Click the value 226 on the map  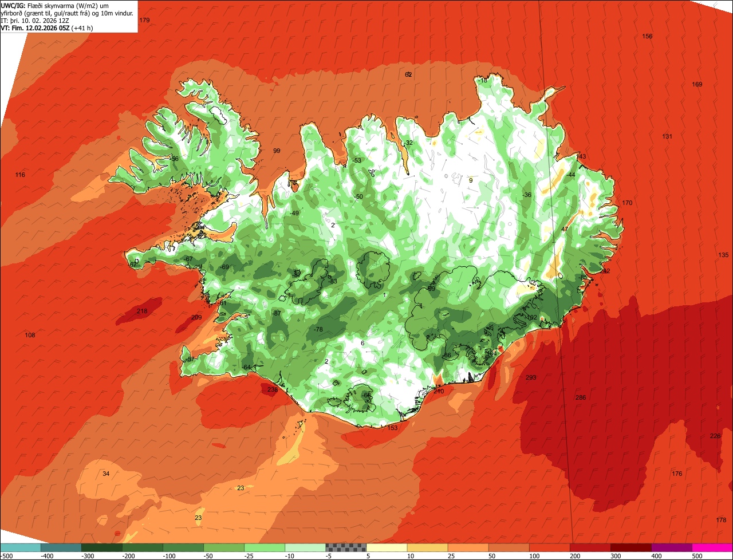pyautogui.click(x=715, y=436)
